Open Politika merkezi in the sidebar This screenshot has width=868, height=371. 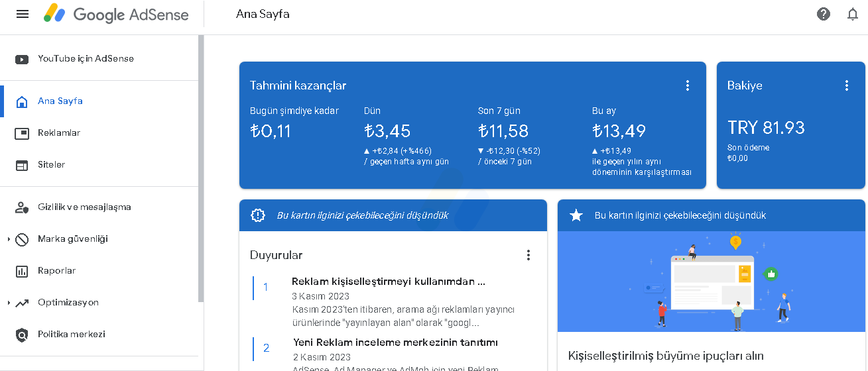(x=72, y=335)
